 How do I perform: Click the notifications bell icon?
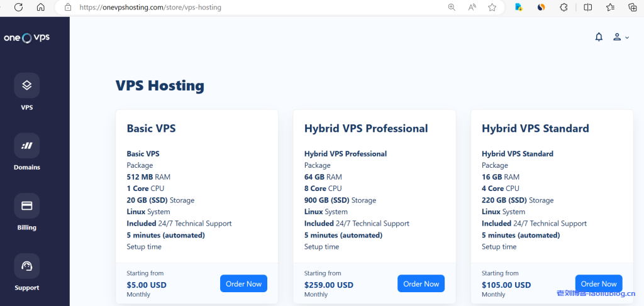coord(599,37)
